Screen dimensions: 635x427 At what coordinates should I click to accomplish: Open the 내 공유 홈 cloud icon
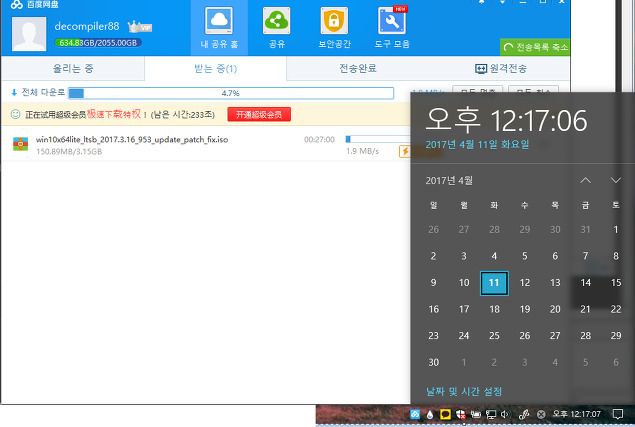point(219,21)
